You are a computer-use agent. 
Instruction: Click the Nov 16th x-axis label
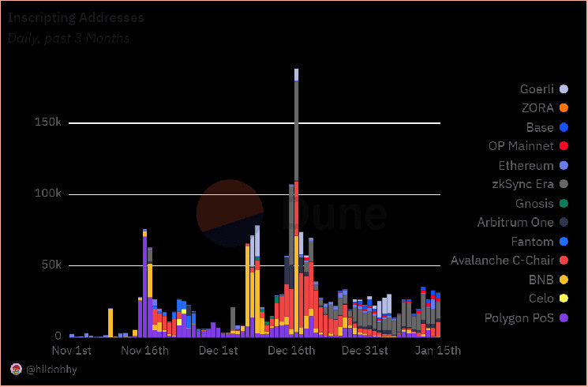[144, 350]
